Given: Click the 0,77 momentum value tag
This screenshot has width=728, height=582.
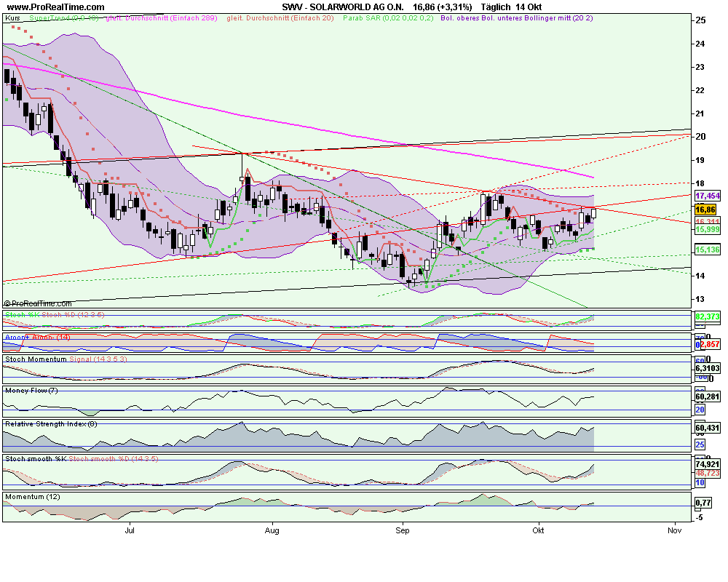Looking at the screenshot, I should pyautogui.click(x=703, y=503).
